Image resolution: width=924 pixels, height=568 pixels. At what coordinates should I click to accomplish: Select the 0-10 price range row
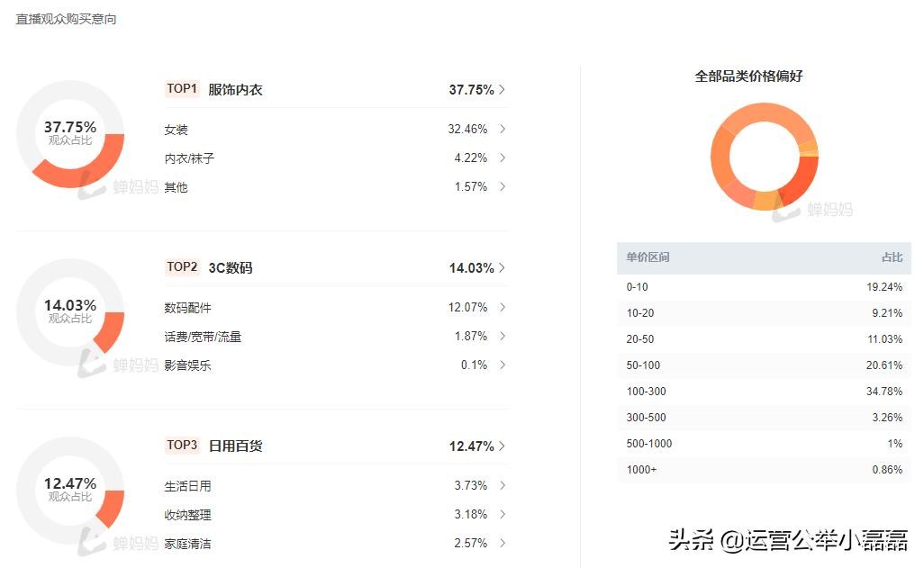[764, 287]
